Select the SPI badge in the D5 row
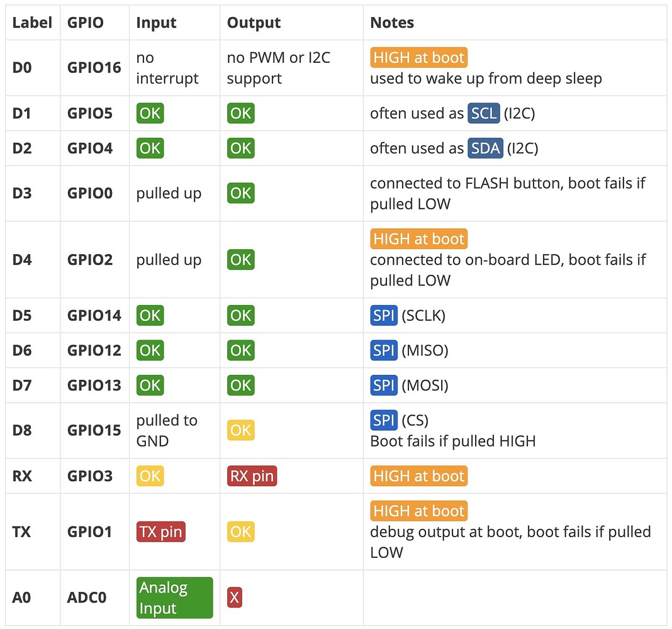This screenshot has height=629, width=672. click(384, 315)
